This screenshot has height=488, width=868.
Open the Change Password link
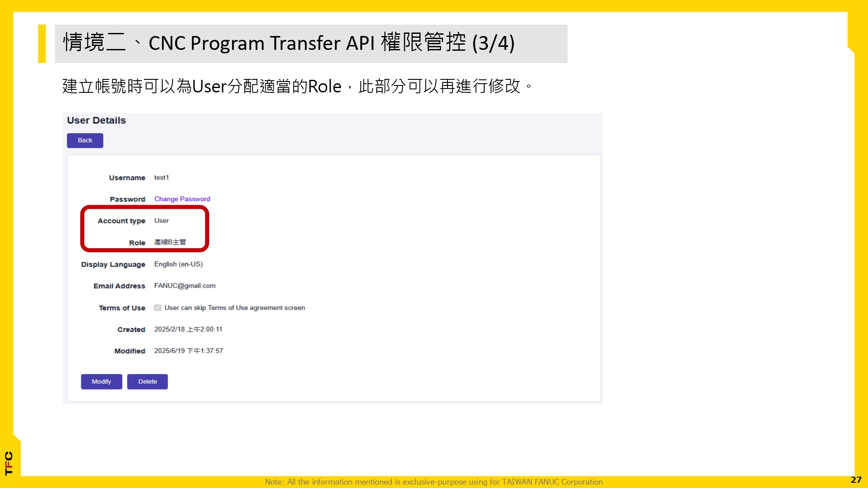(x=182, y=199)
